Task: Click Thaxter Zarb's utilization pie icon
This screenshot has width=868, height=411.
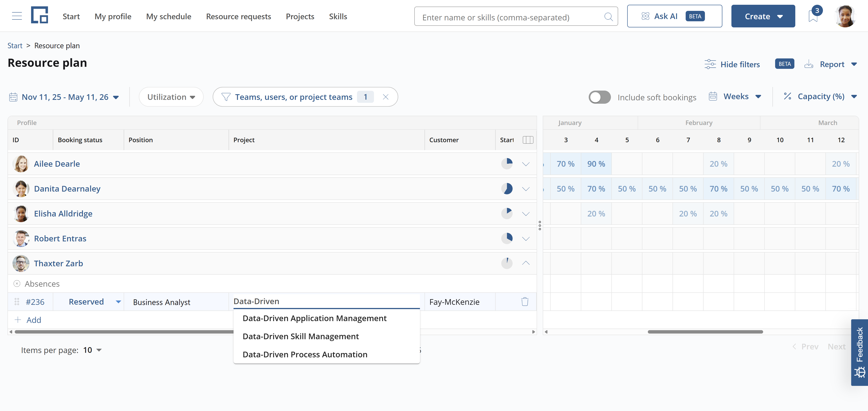Action: [x=507, y=263]
